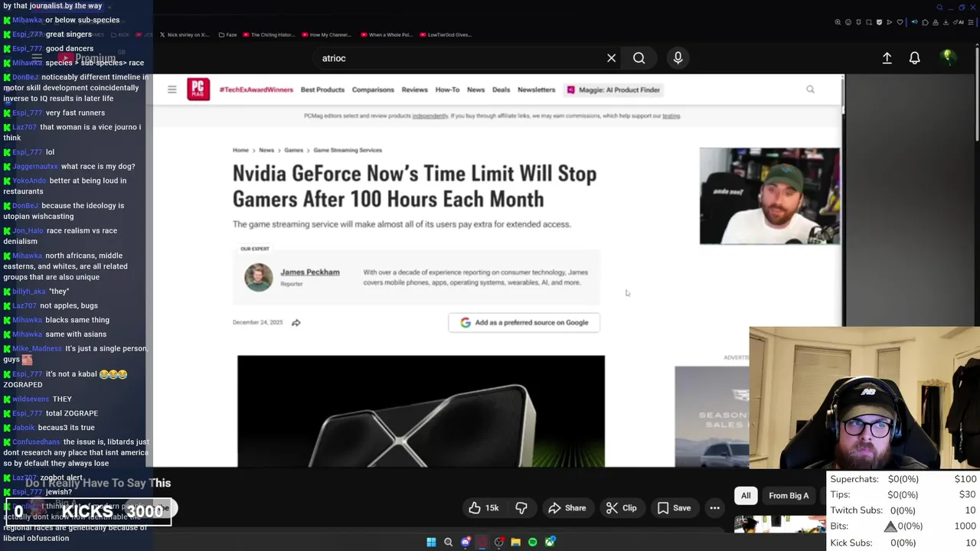Like the video with thumbs-up 15k
This screenshot has width=980, height=551.
484,508
